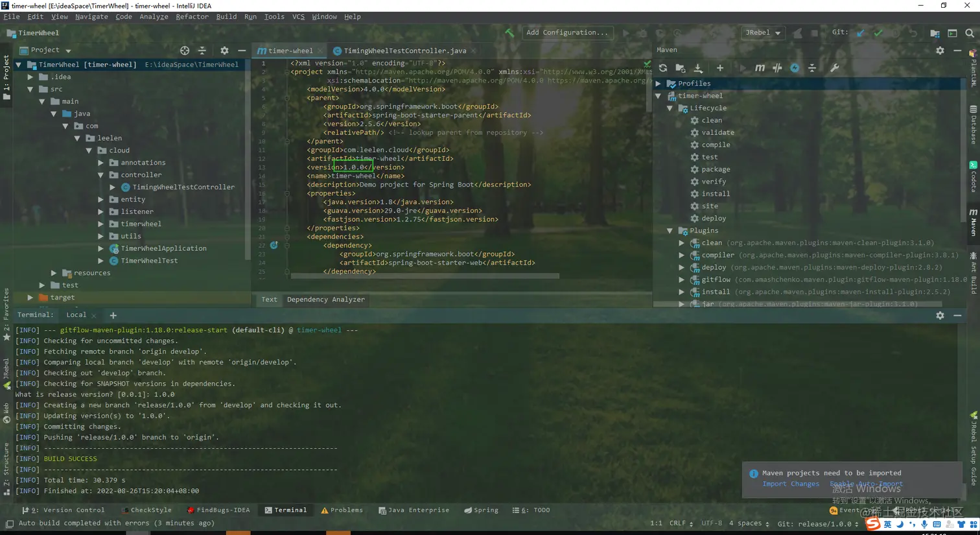Click the gutter icon beside dependency line
This screenshot has height=535, width=980.
click(x=274, y=246)
